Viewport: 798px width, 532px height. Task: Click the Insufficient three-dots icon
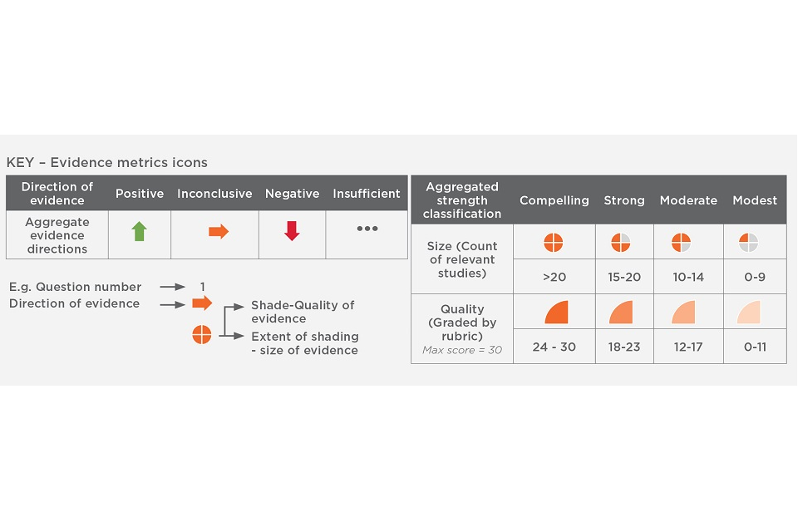click(367, 229)
